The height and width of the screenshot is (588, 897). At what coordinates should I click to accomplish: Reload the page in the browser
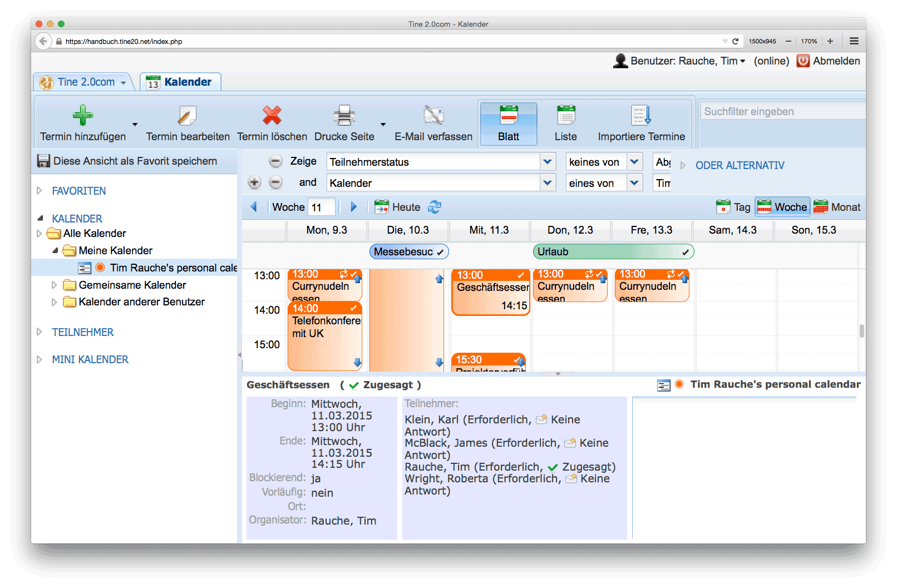[x=736, y=41]
